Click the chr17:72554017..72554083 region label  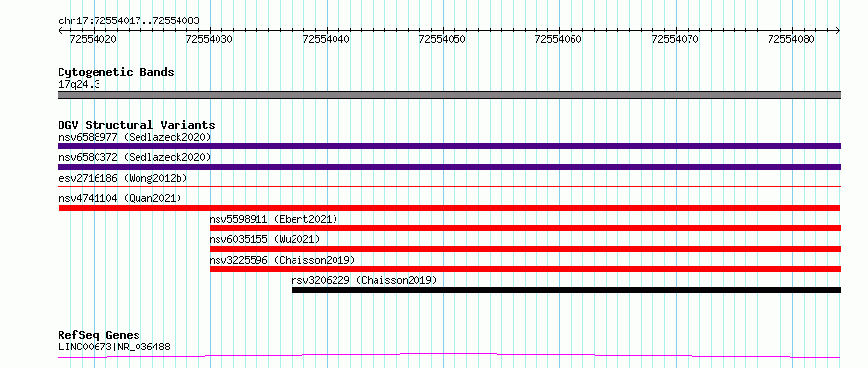[129, 21]
